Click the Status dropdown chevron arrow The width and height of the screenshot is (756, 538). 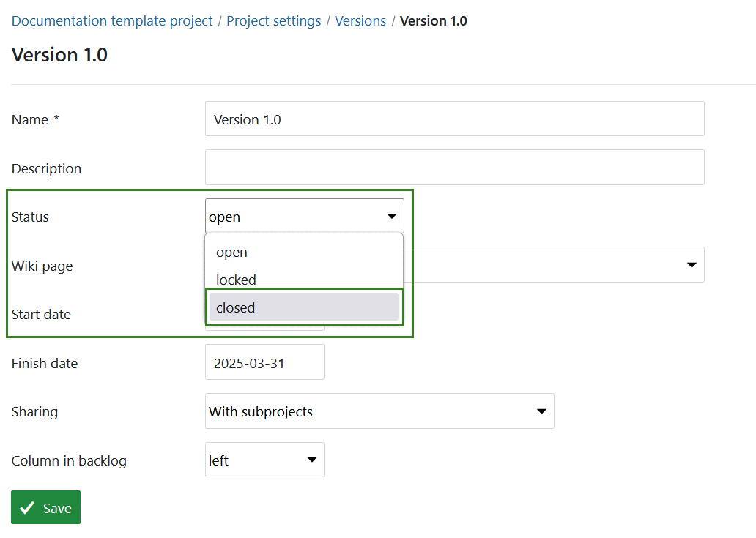pos(390,216)
